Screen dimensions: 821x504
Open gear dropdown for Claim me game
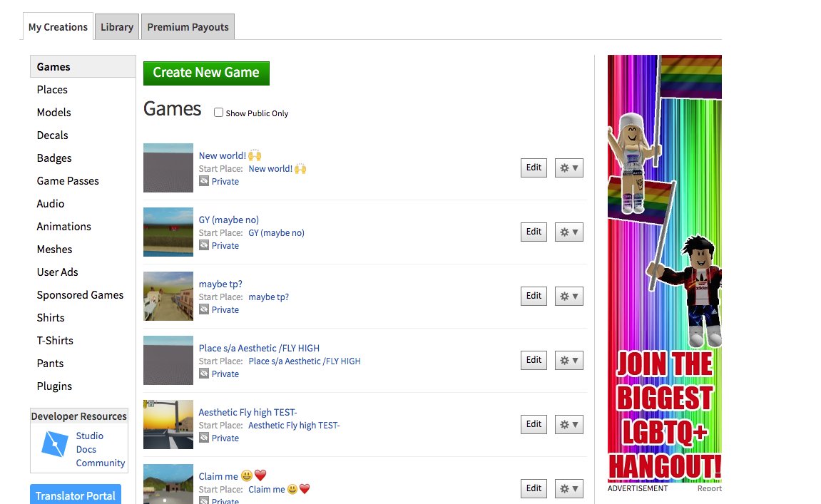[x=568, y=488]
